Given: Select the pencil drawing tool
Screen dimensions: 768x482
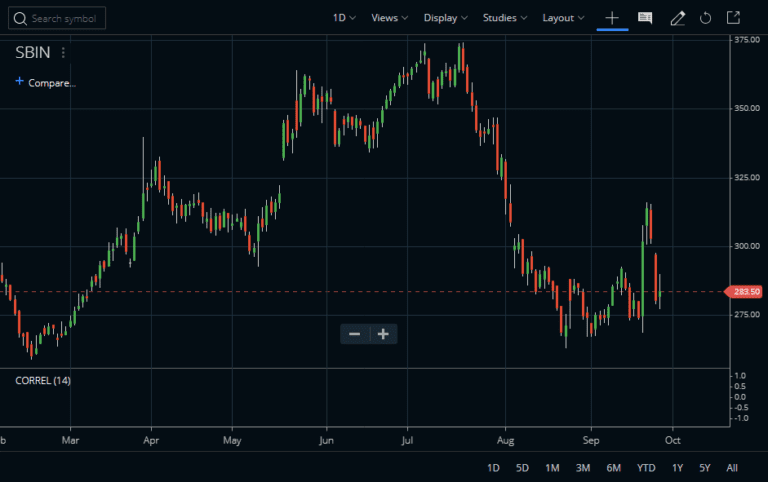Looking at the screenshot, I should click(x=678, y=18).
